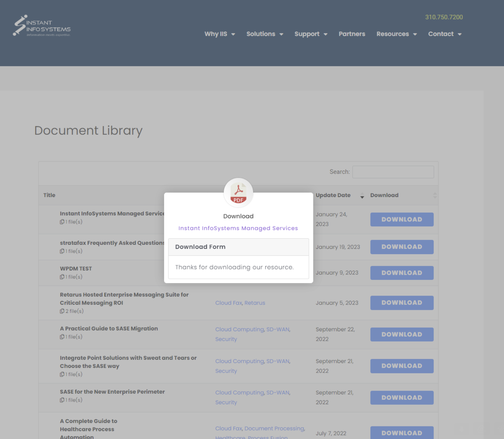Click the Download Form heading
The width and height of the screenshot is (504, 439).
[200, 247]
